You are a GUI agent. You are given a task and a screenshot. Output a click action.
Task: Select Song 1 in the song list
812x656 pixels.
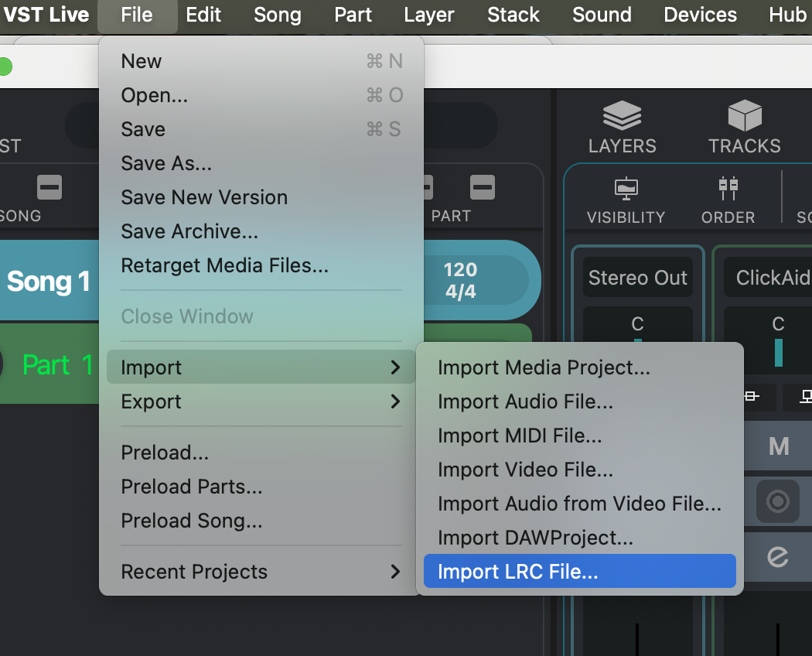coord(48,281)
